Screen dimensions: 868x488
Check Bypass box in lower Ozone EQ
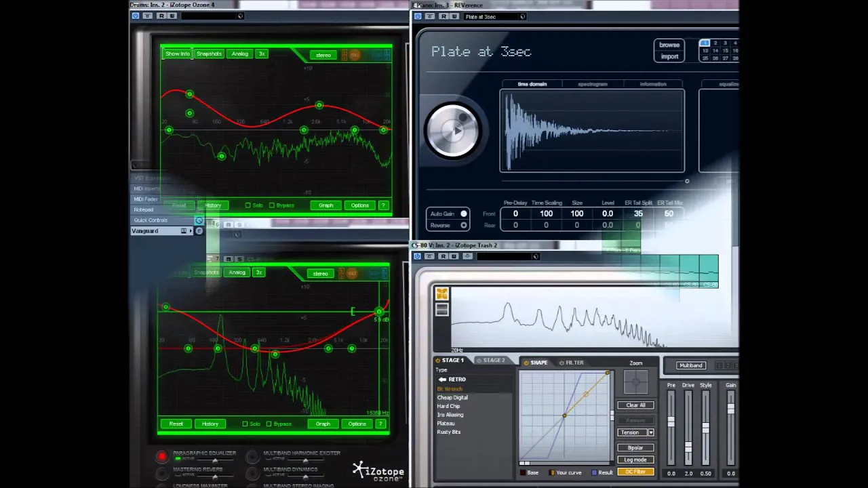coord(269,424)
